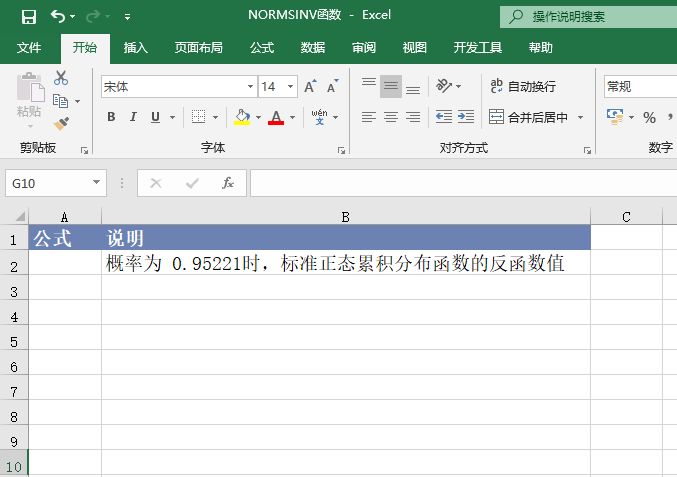Click the Undo arrow icon
Screen dimensions: 677x477
click(x=58, y=16)
